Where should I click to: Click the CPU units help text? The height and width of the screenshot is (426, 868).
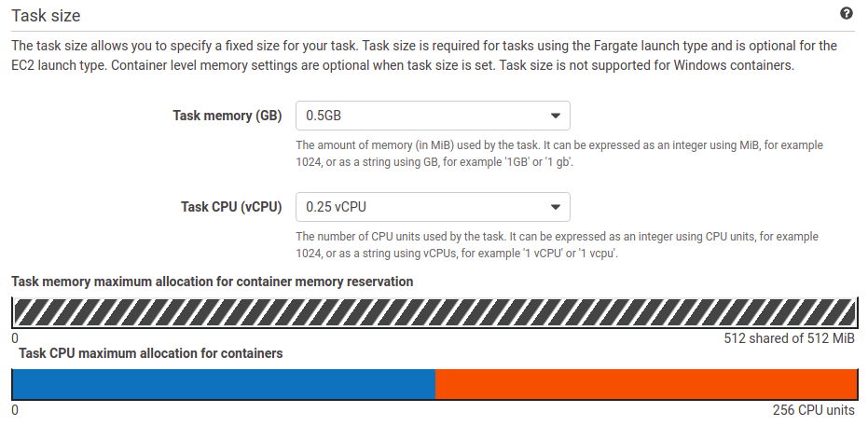[557, 244]
